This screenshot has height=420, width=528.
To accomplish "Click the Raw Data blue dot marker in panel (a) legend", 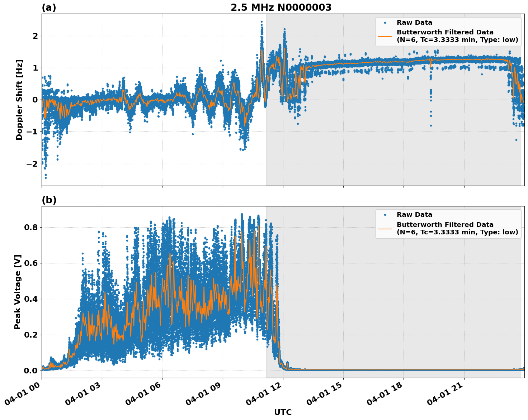I will click(386, 22).
